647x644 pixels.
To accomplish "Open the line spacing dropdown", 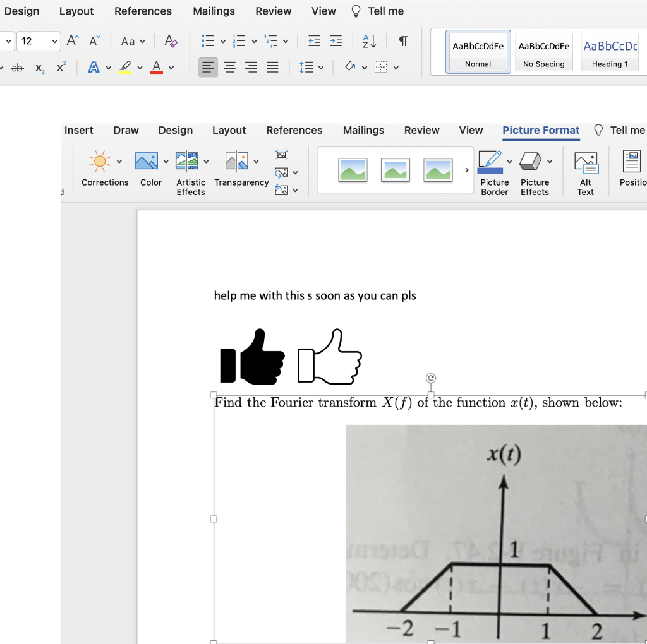I will tap(311, 67).
